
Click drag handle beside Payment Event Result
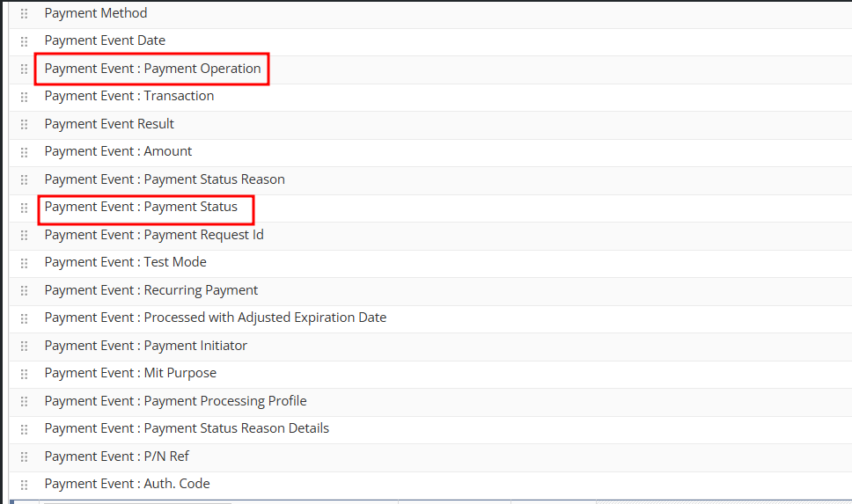tap(25, 124)
